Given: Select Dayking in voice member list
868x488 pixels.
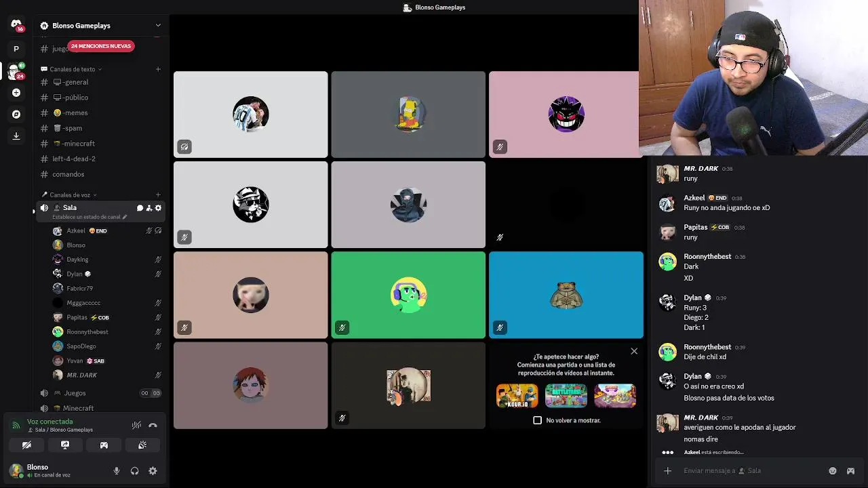Looking at the screenshot, I should click(106, 260).
